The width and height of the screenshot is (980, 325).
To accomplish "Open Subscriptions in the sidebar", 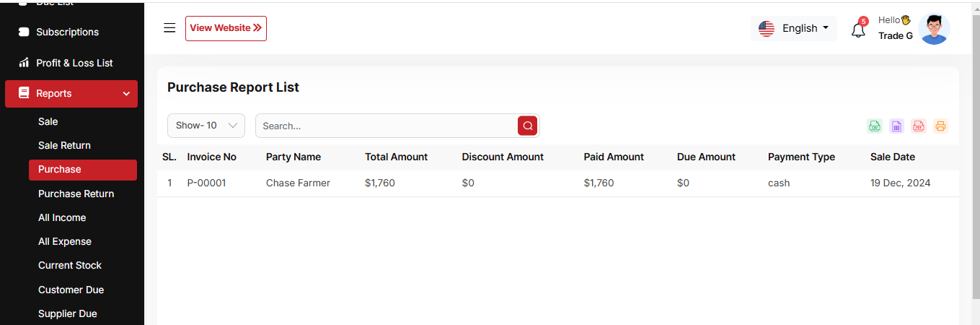I will coord(67,32).
